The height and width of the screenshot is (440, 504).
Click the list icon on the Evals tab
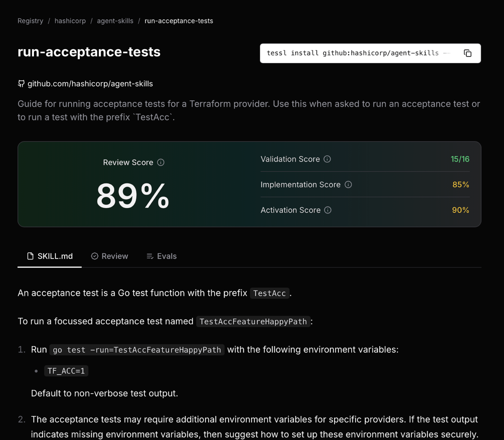coord(150,256)
